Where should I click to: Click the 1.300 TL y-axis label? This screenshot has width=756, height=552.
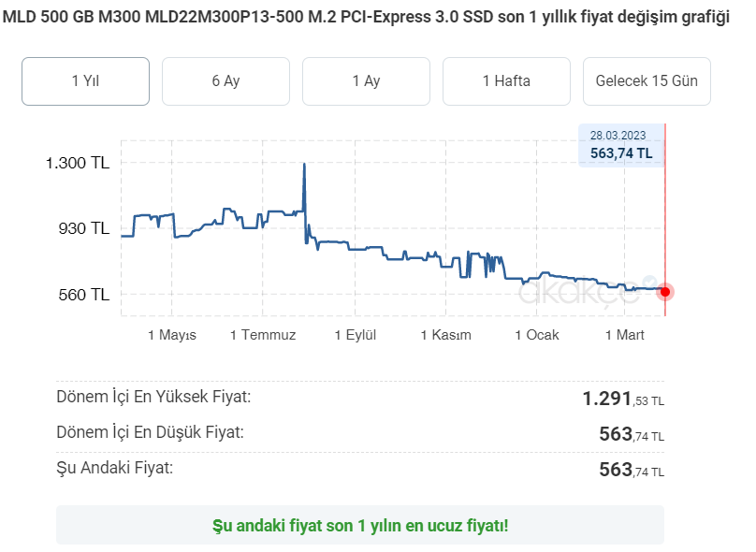tap(77, 163)
